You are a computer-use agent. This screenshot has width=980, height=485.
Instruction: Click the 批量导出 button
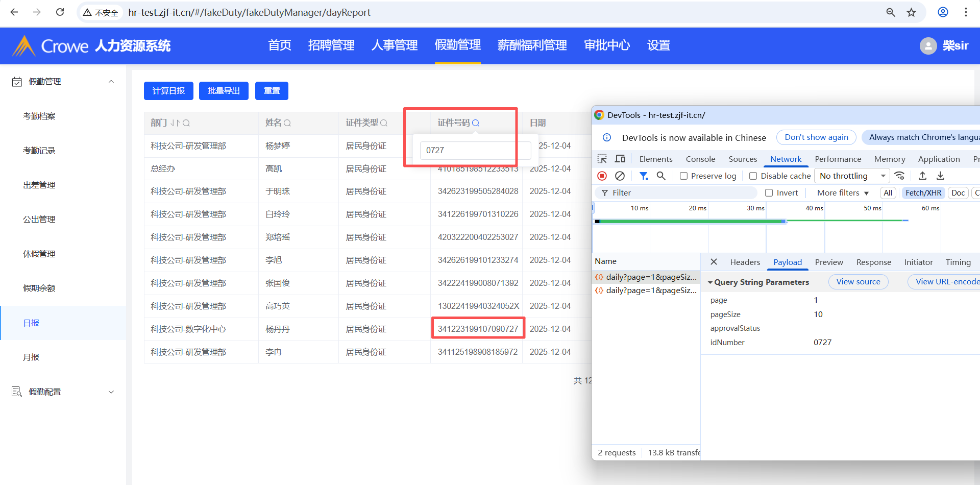[x=224, y=91]
